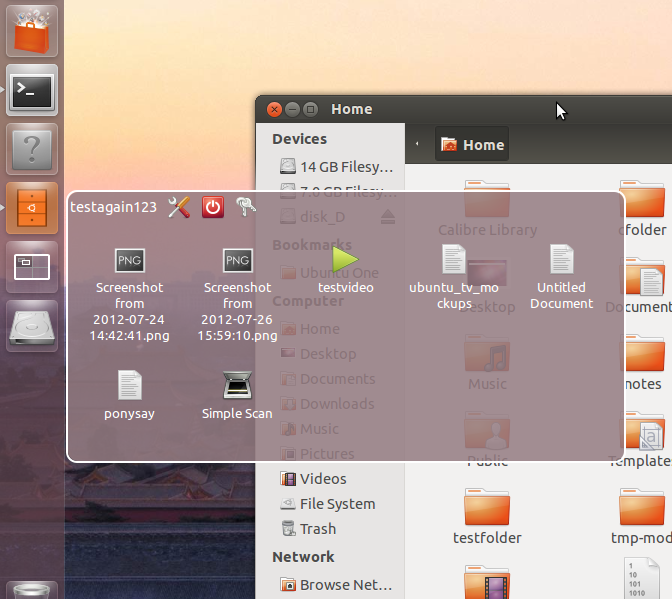This screenshot has height=599, width=672.
Task: Open the Trash icon in the launcher
Action: pos(32,590)
